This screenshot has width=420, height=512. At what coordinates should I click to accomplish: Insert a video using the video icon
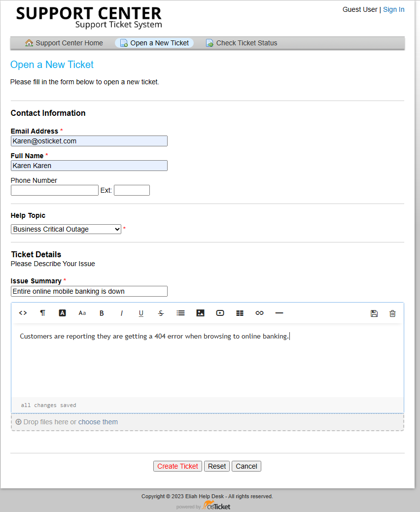(x=220, y=313)
